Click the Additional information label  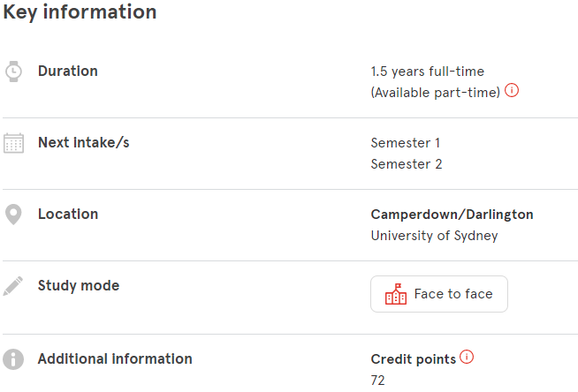coord(115,358)
